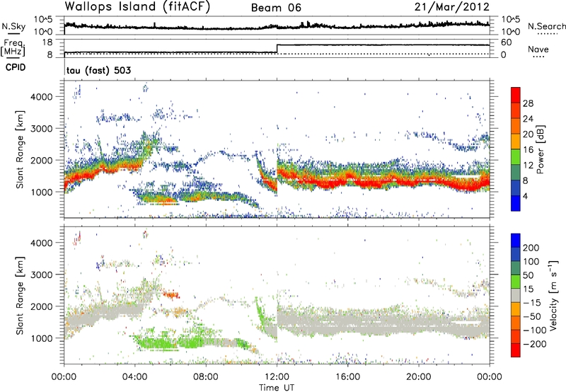Click the gray band of velocity colorbar
The height and width of the screenshot is (392, 566).
click(516, 295)
